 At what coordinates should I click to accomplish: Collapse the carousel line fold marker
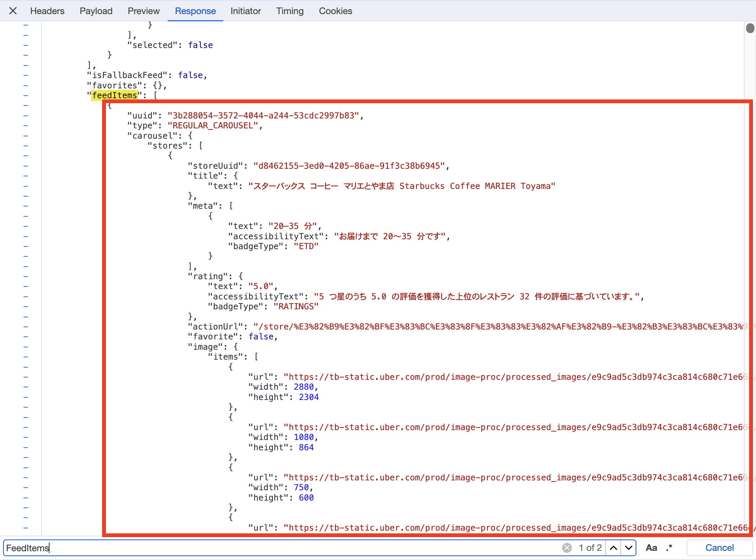click(26, 136)
